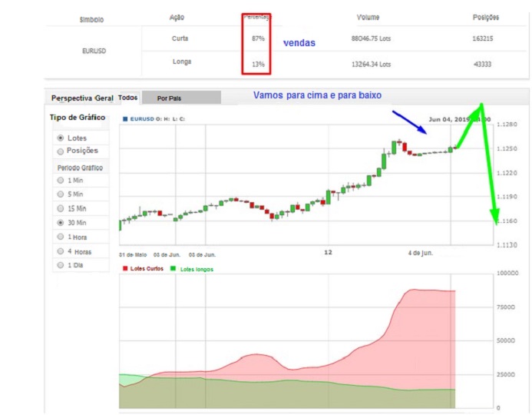Switch the period to 15 Min
This screenshot has height=415, width=532.
(x=61, y=208)
